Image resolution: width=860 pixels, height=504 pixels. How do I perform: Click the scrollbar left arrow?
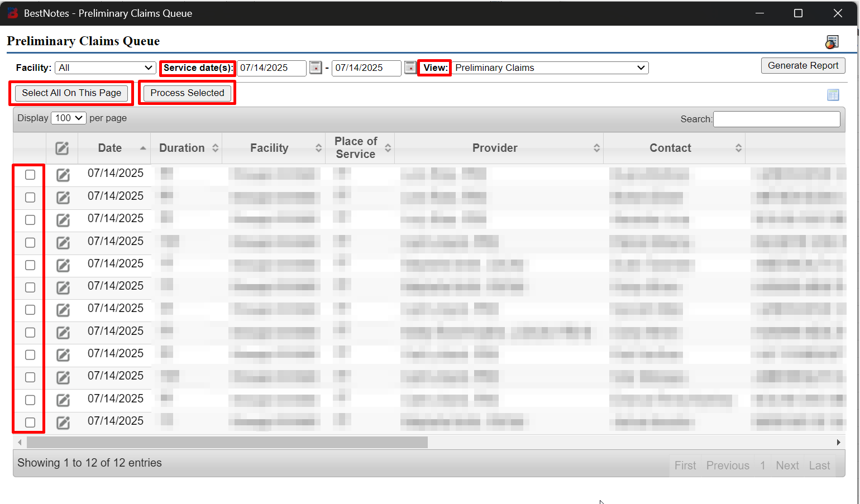click(20, 442)
